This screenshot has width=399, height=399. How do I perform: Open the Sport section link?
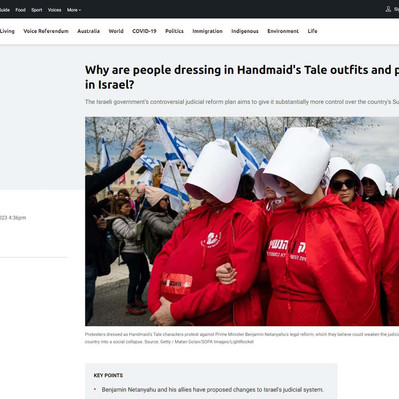click(x=37, y=10)
